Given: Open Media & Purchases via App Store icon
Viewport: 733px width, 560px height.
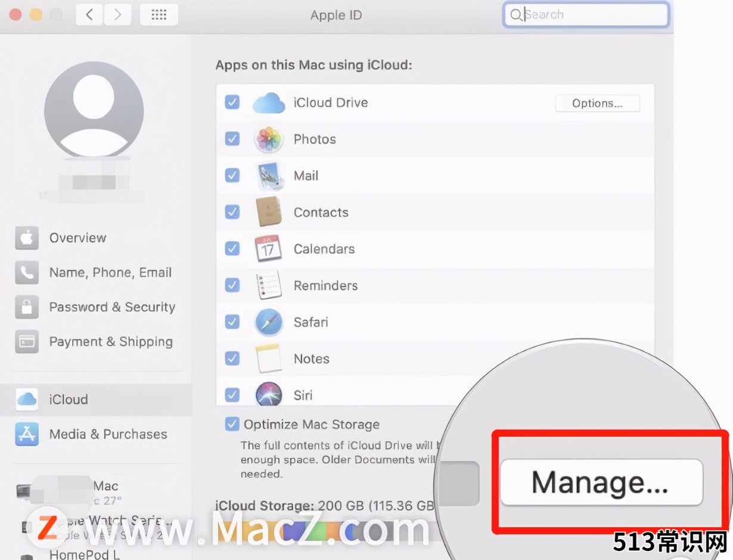Looking at the screenshot, I should click(x=27, y=434).
